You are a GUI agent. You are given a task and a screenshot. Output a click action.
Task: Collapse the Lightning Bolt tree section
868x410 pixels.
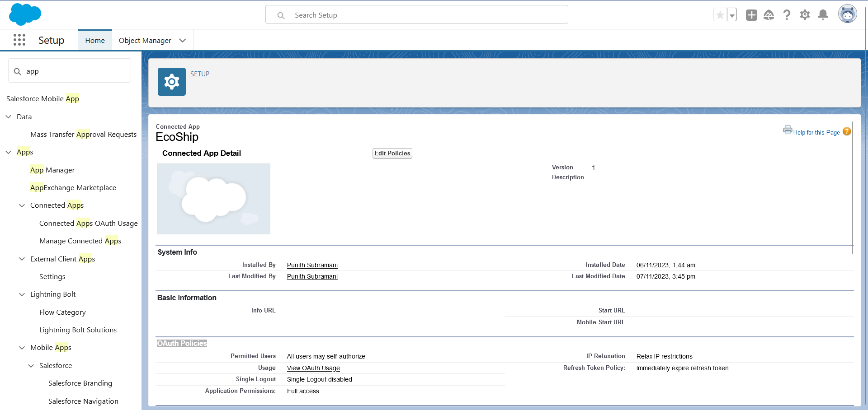pyautogui.click(x=22, y=294)
